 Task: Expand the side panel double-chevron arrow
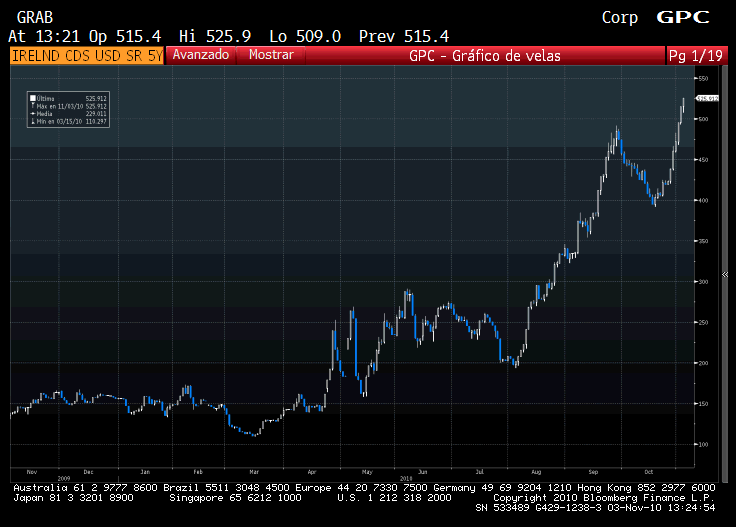coord(725,275)
